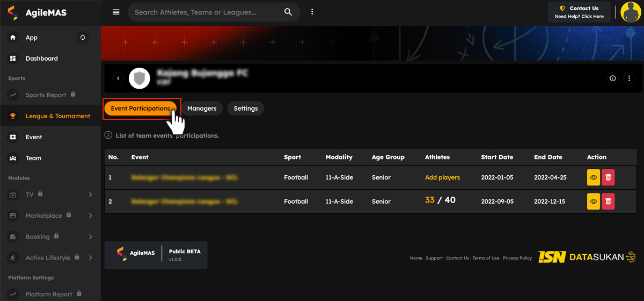Viewport: 644px width, 301px height.
Task: Expand the Booking module chevron
Action: (x=90, y=236)
